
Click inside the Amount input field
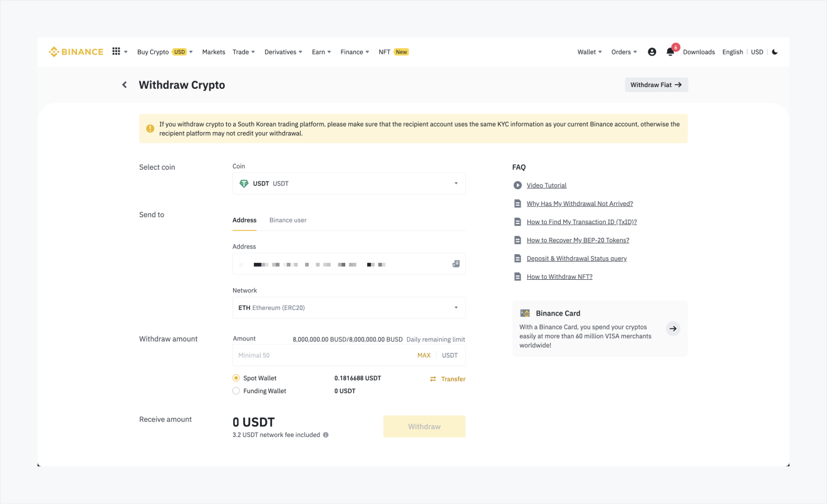pos(313,355)
